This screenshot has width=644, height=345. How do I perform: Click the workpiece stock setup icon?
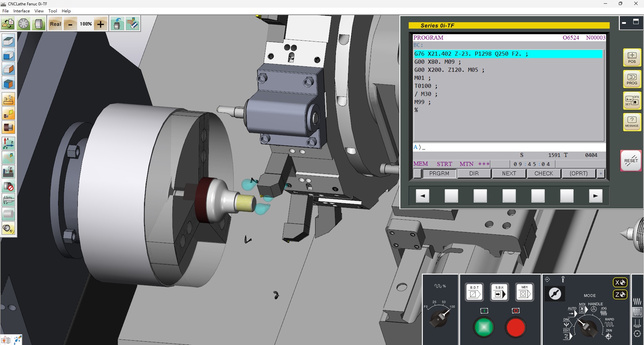39,24
